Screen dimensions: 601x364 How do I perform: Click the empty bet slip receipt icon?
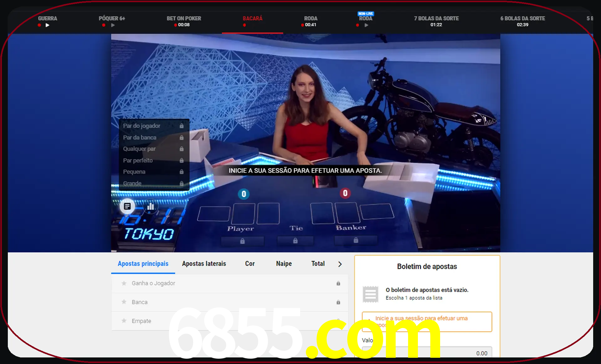(371, 294)
